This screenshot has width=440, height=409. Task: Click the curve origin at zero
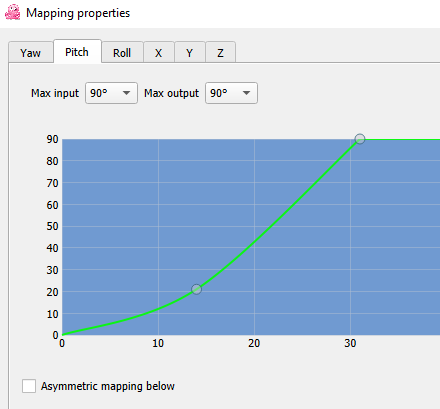63,334
